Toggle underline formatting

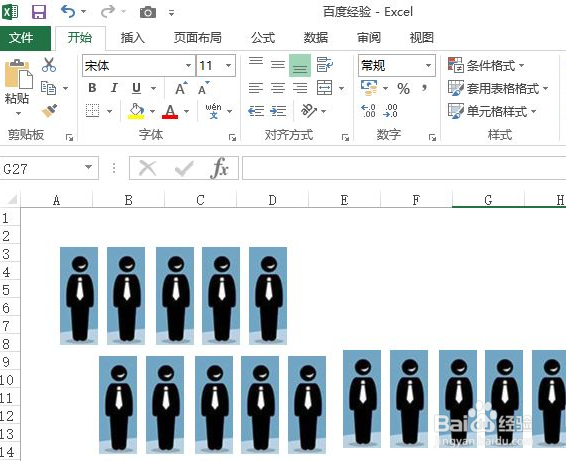[x=136, y=88]
